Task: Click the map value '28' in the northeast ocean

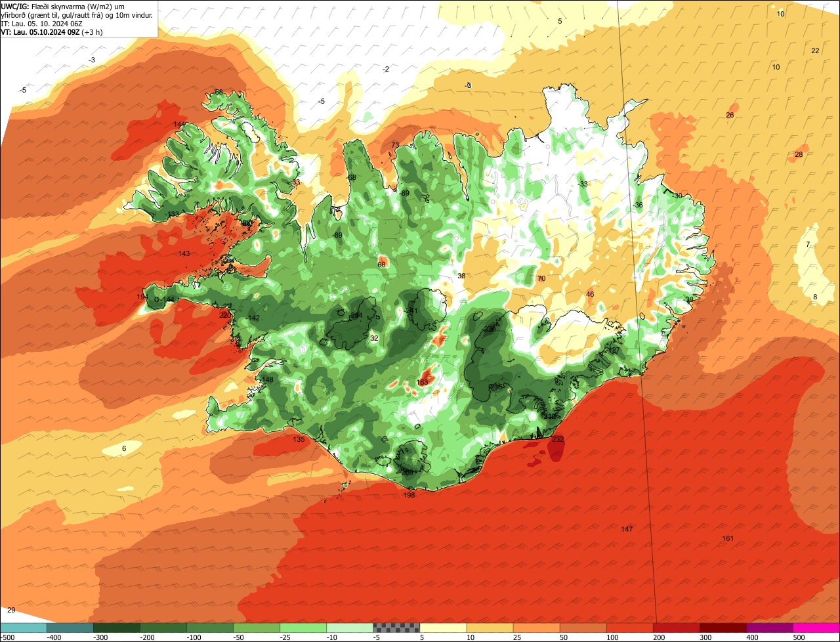Action: (x=799, y=155)
